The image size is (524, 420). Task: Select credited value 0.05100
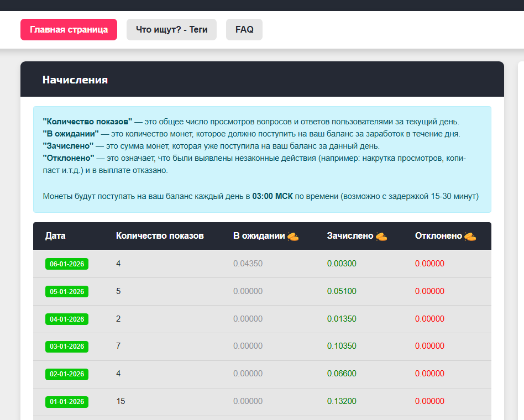tap(342, 291)
